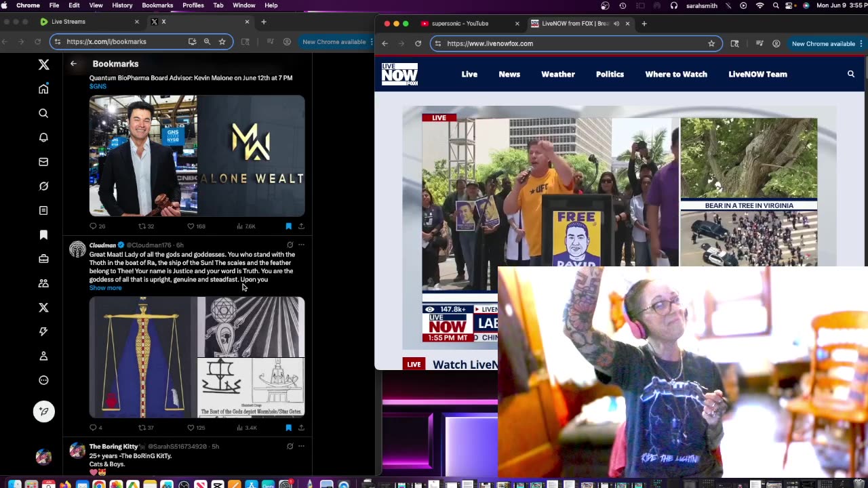Screen dimensions: 868x488
Task: Open Profile icon in X sidebar
Action: tap(43, 356)
